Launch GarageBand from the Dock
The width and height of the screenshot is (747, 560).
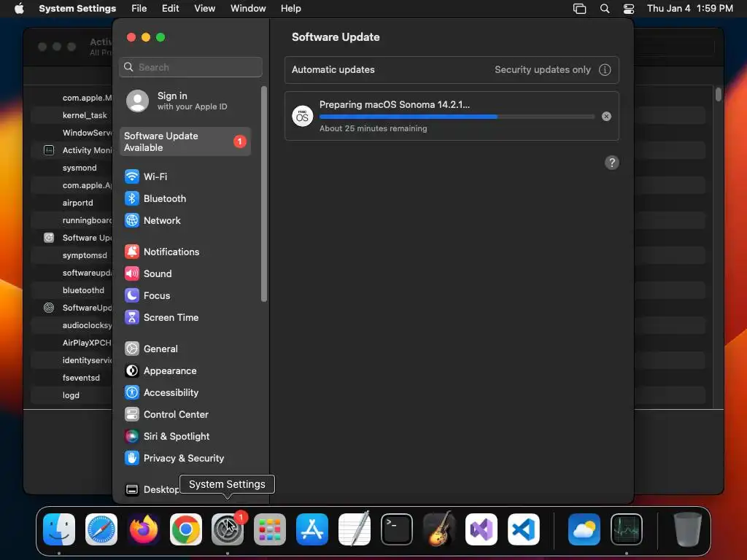point(438,529)
